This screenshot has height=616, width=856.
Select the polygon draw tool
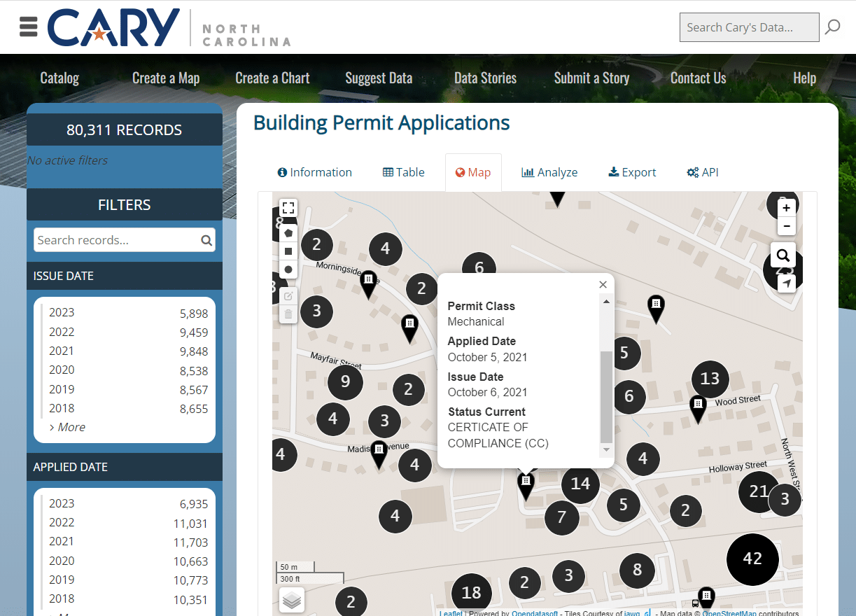[288, 234]
